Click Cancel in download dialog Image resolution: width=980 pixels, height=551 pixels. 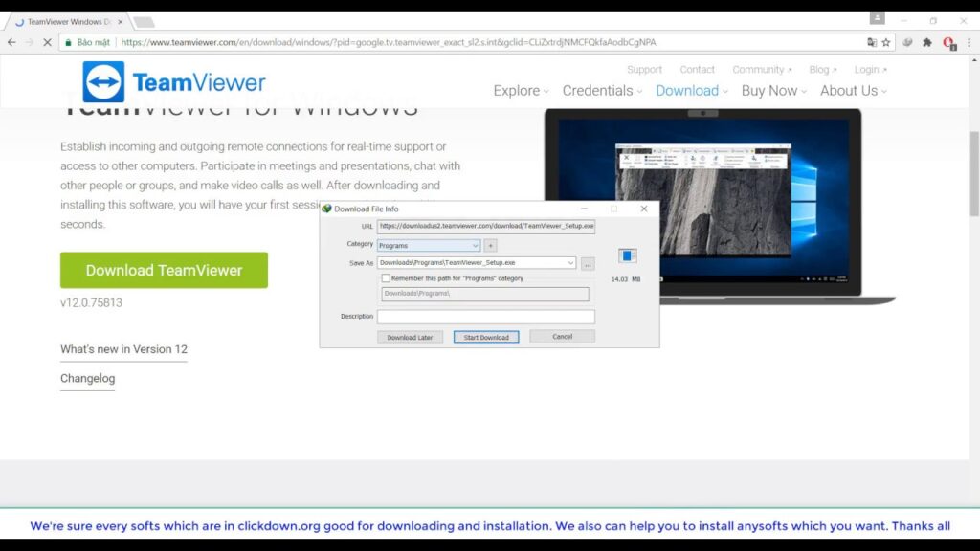coord(562,337)
